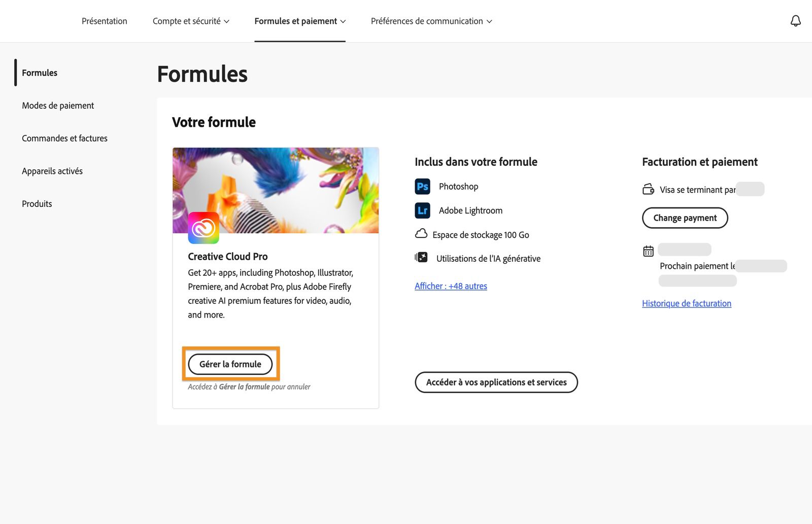Viewport: 812px width, 524px height.
Task: Expand the Compte et sécurité dropdown
Action: coord(191,21)
